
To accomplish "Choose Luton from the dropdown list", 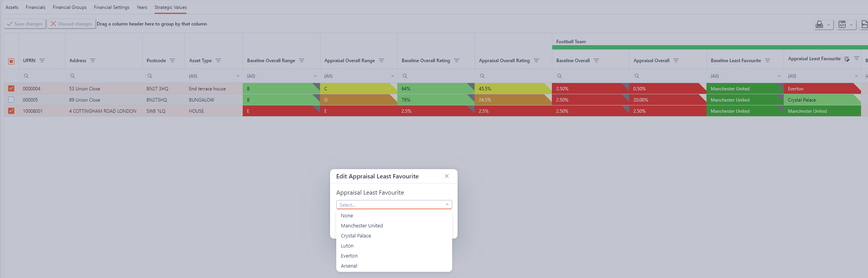I will (x=394, y=246).
